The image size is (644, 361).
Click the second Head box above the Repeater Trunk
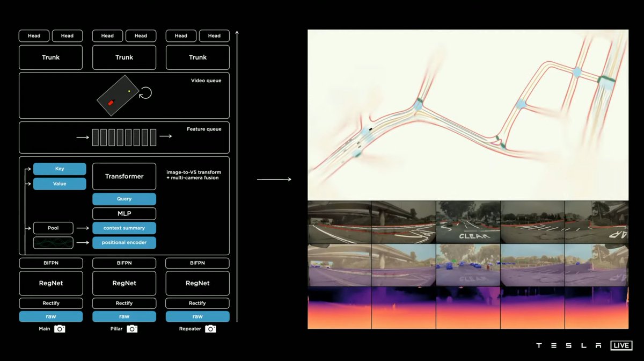(214, 36)
